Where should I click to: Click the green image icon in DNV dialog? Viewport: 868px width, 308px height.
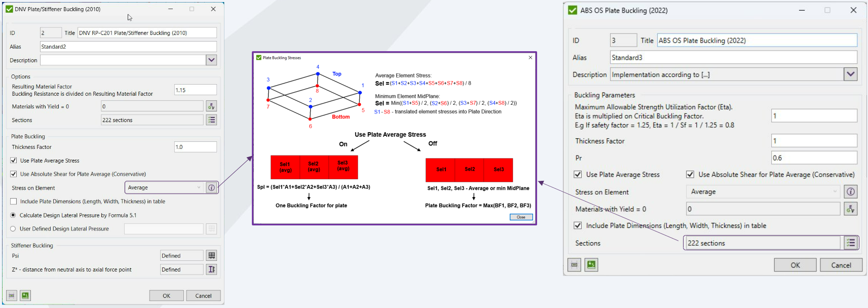pyautogui.click(x=25, y=295)
